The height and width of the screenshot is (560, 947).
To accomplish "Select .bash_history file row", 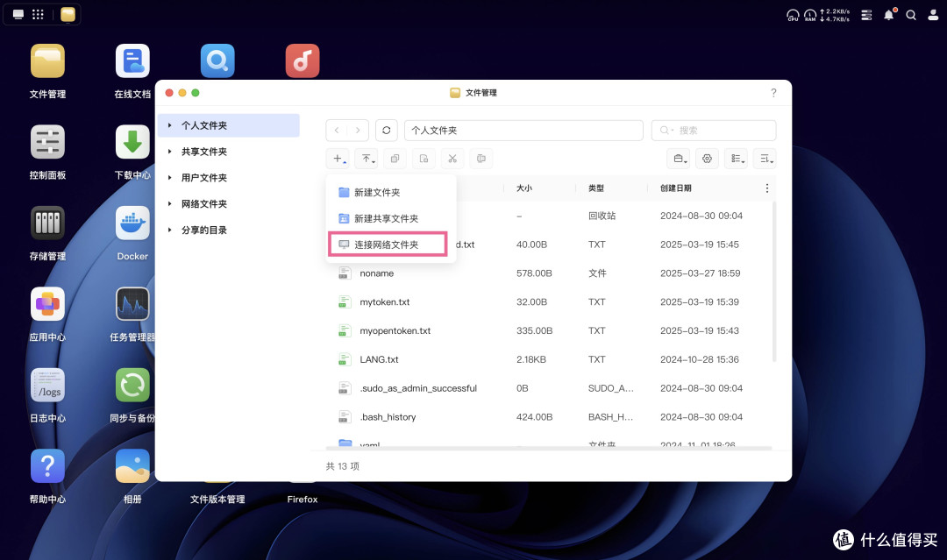I will (549, 417).
